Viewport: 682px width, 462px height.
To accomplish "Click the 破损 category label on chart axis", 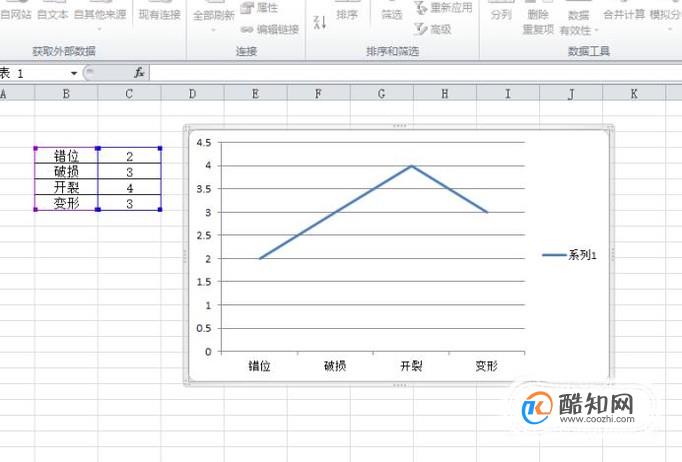I will click(x=335, y=366).
